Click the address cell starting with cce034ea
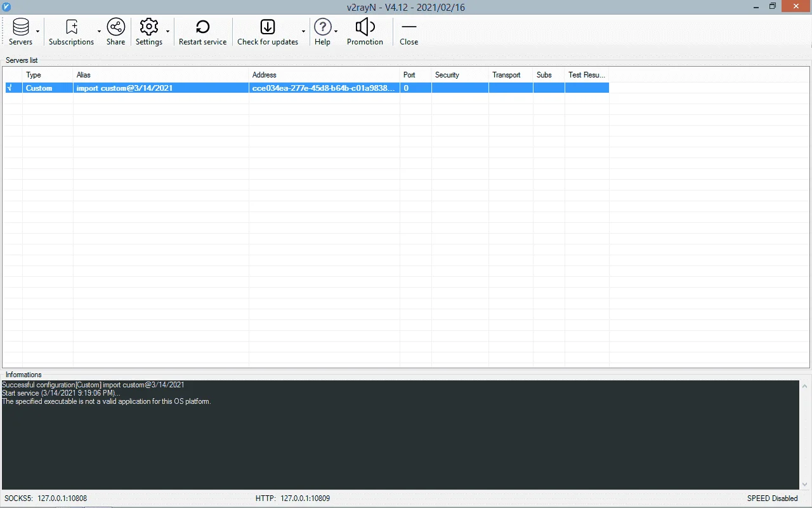This screenshot has width=812, height=508. tap(324, 88)
